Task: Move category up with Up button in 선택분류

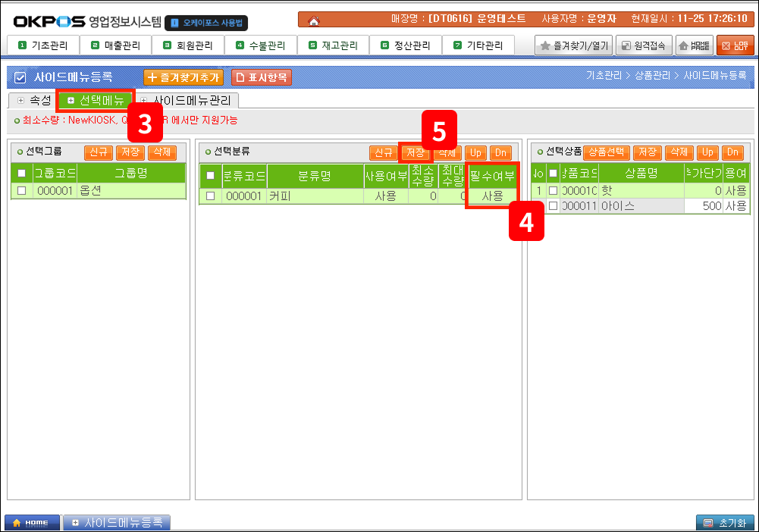Action: [475, 152]
